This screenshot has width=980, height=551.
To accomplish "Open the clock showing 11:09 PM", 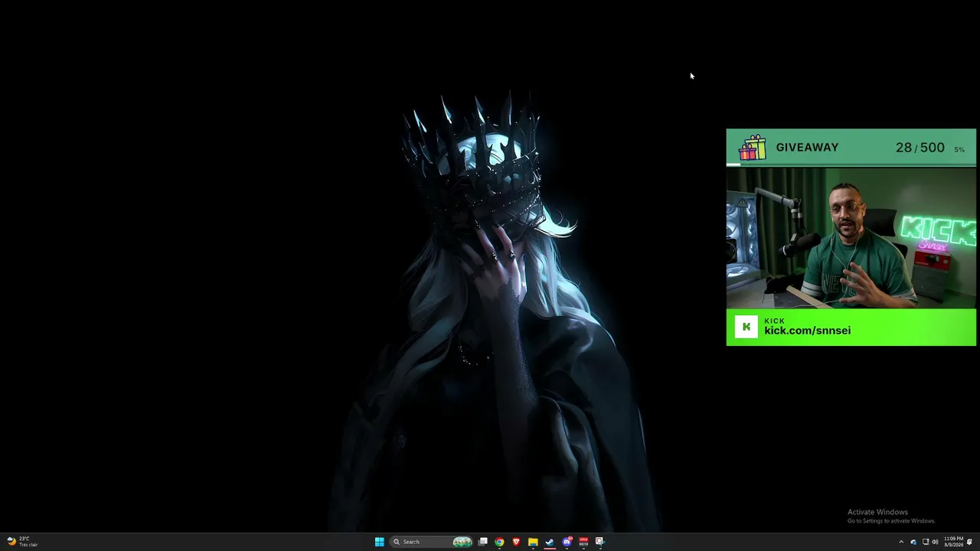I will click(x=953, y=542).
